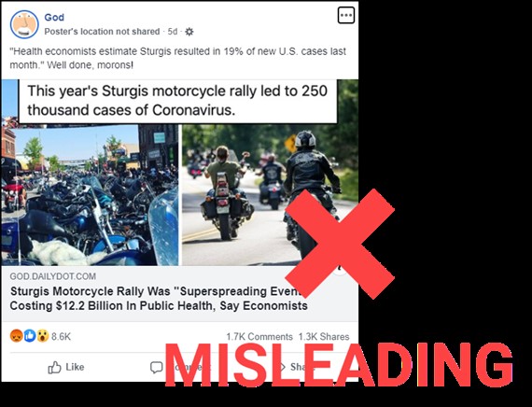Open the parked motorcycles street photo
The width and height of the screenshot is (532, 407).
pos(90,195)
